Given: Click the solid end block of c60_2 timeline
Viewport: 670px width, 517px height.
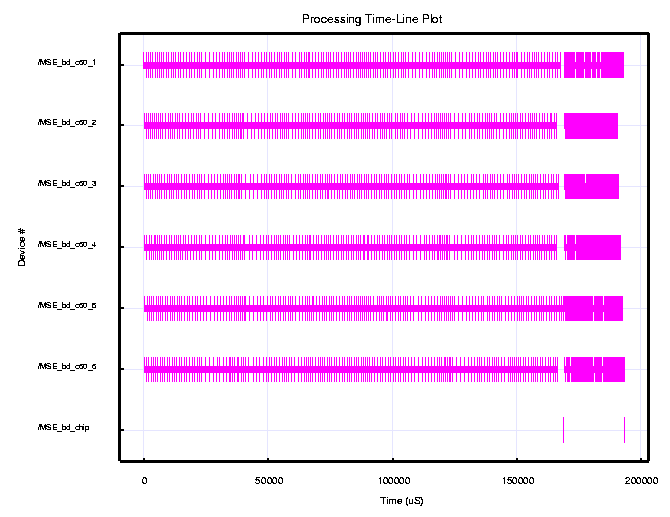Looking at the screenshot, I should tap(591, 126).
